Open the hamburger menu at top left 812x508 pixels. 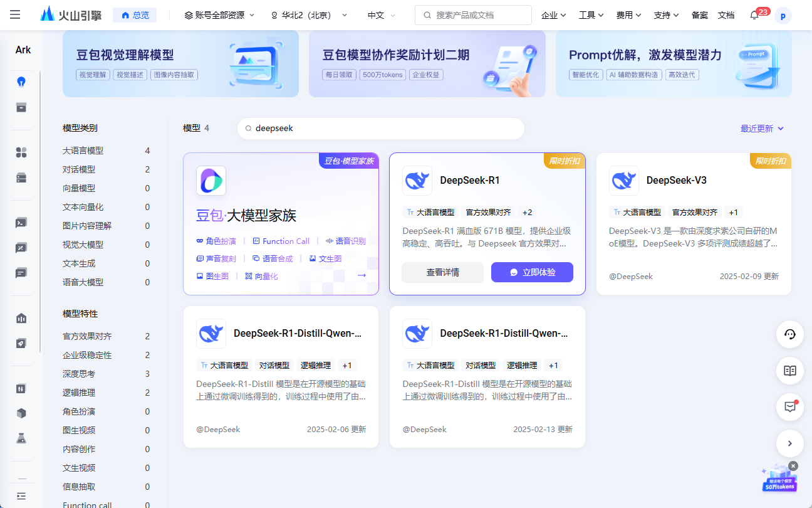(15, 14)
